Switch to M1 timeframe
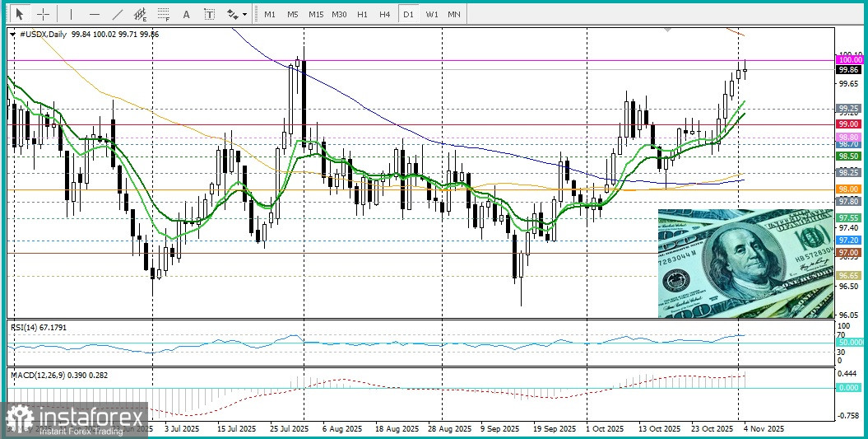 pos(269,14)
